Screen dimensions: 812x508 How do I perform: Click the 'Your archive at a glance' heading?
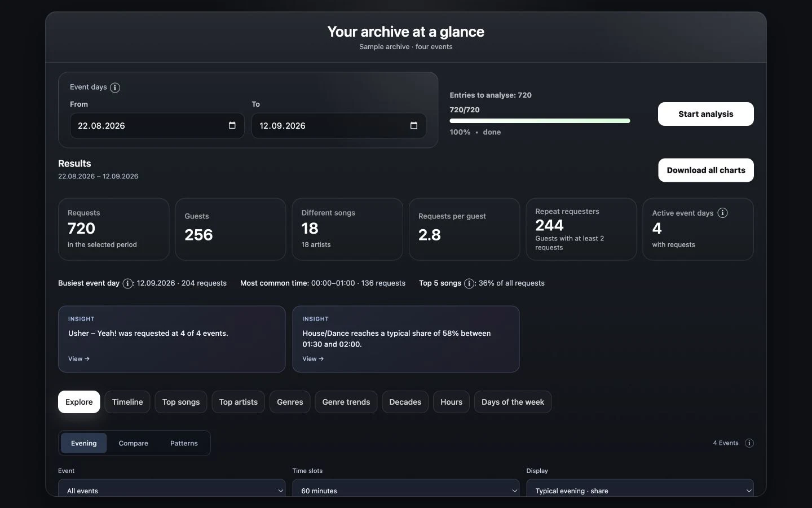point(406,32)
